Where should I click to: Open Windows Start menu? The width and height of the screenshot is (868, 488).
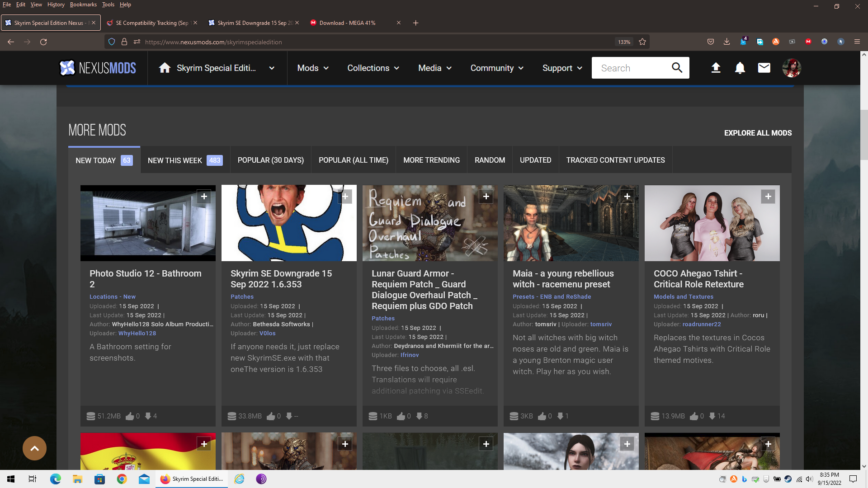11,479
